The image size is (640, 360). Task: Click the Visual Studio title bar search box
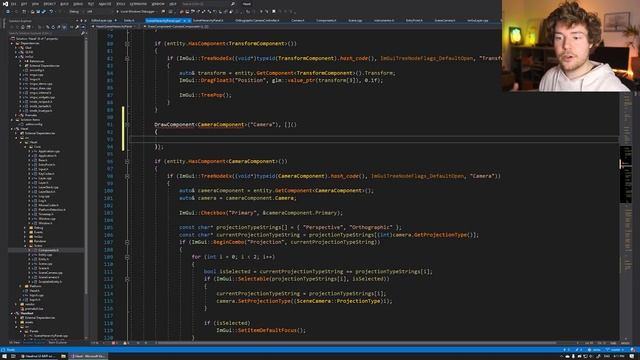[x=208, y=4]
